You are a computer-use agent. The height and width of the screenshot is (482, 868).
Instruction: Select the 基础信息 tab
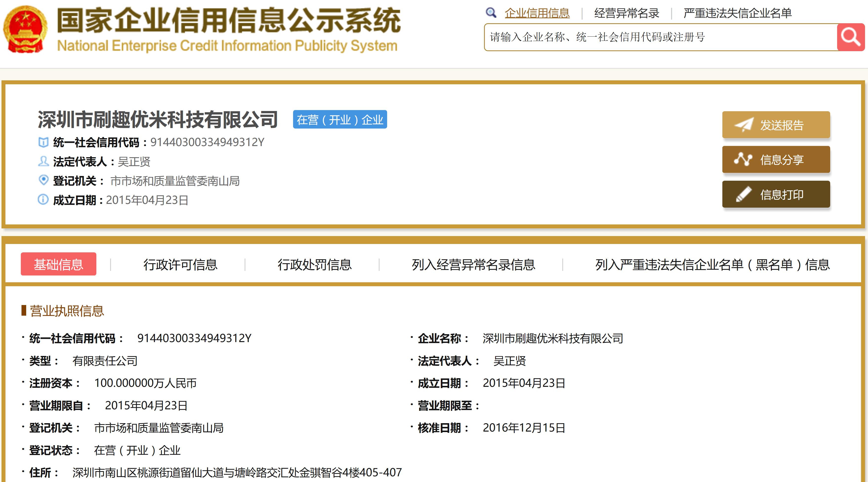coord(59,264)
